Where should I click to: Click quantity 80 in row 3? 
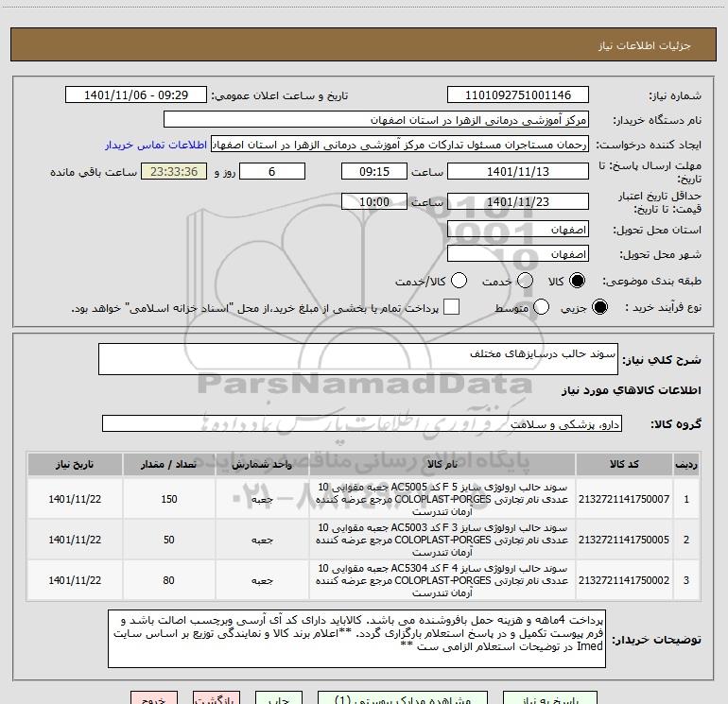click(169, 580)
